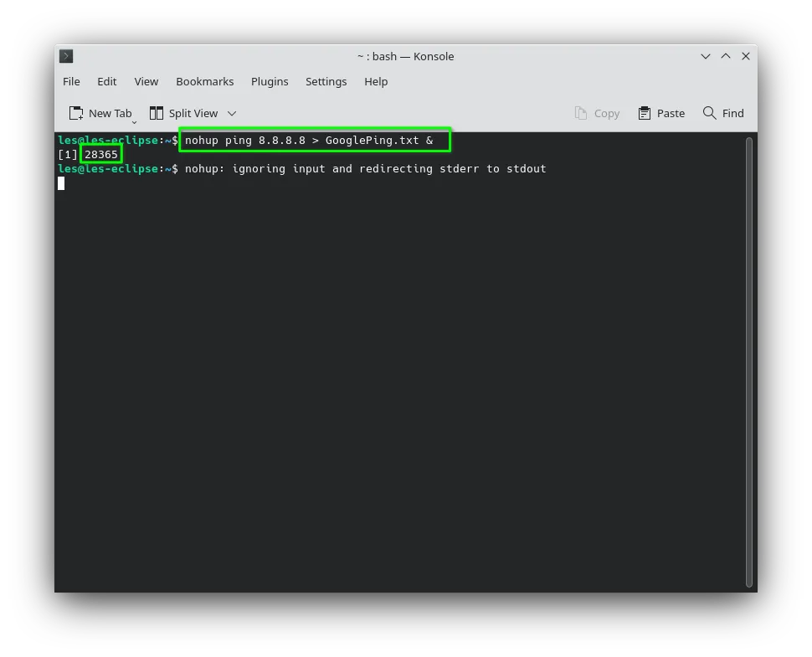Open the Edit menu
The image size is (812, 657).
(x=106, y=81)
